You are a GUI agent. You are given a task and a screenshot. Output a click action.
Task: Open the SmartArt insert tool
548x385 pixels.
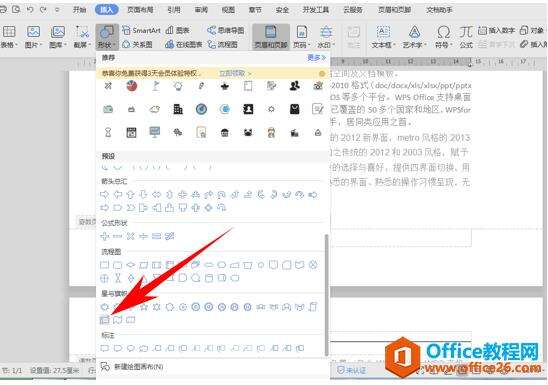pos(141,30)
